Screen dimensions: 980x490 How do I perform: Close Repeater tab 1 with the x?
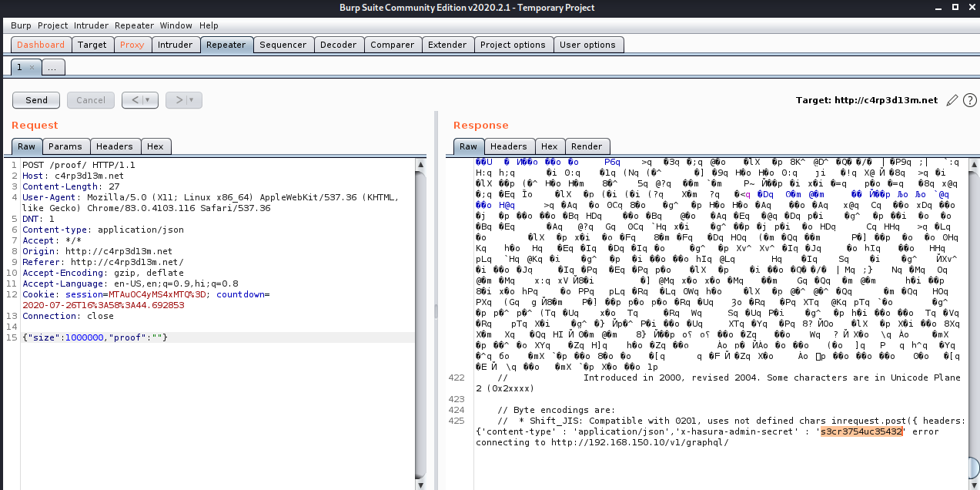[32, 68]
